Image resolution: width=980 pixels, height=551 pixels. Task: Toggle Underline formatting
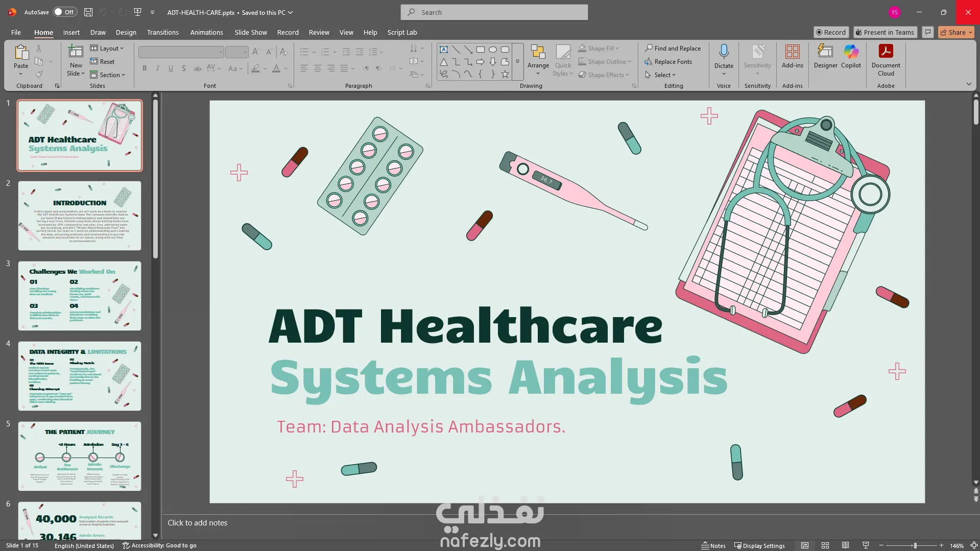(171, 68)
